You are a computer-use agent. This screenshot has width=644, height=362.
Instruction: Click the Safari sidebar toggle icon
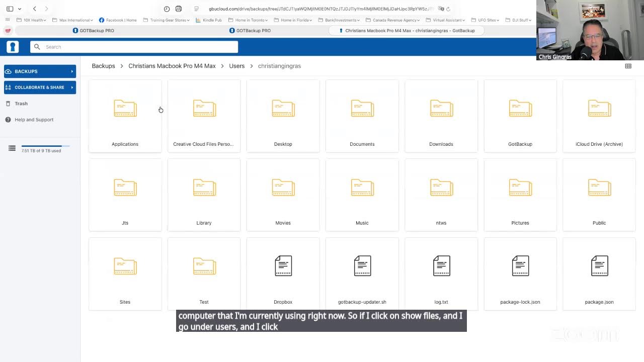pyautogui.click(x=10, y=9)
